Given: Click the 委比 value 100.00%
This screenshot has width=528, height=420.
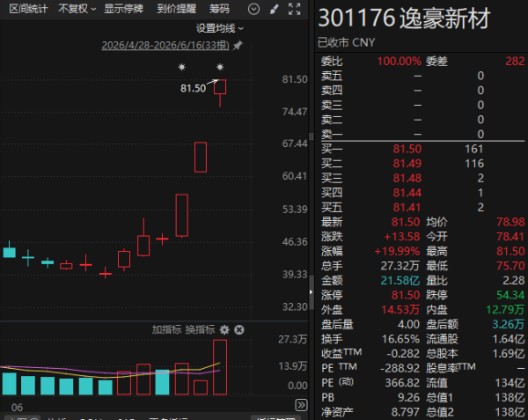Looking at the screenshot, I should click(x=399, y=62).
